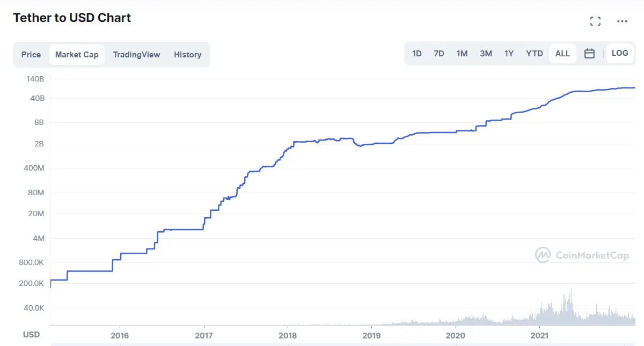Show ALL time range data
The height and width of the screenshot is (346, 644).
562,54
